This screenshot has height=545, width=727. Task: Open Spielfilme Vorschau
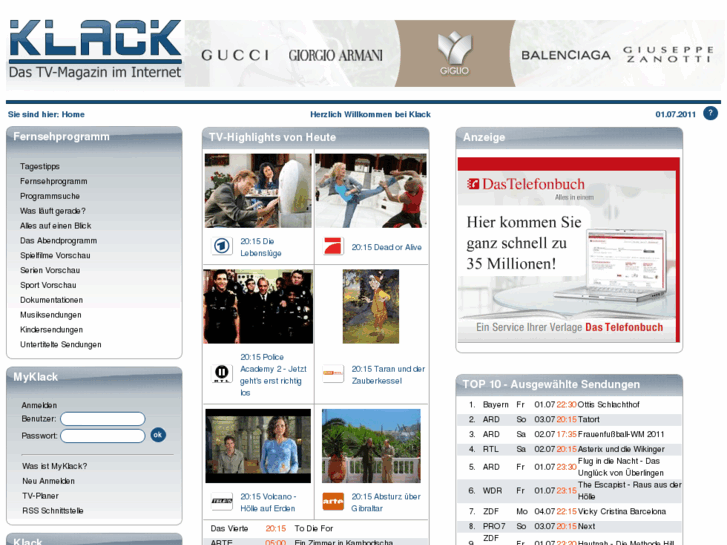click(x=55, y=255)
